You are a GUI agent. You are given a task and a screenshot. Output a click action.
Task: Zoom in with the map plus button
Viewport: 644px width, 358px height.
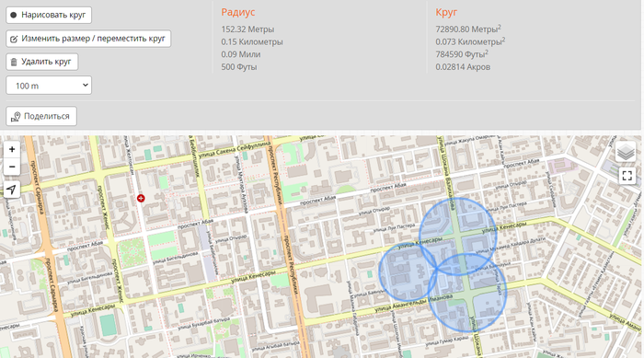[x=12, y=149]
